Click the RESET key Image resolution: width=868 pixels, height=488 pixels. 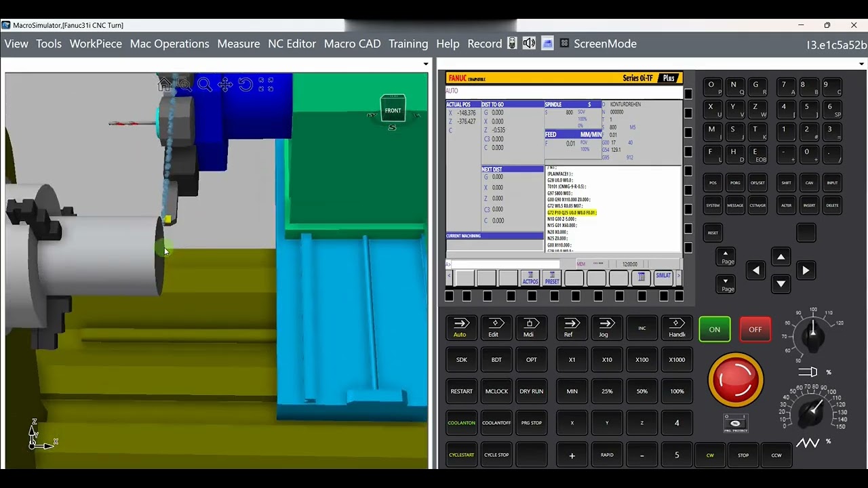point(713,232)
